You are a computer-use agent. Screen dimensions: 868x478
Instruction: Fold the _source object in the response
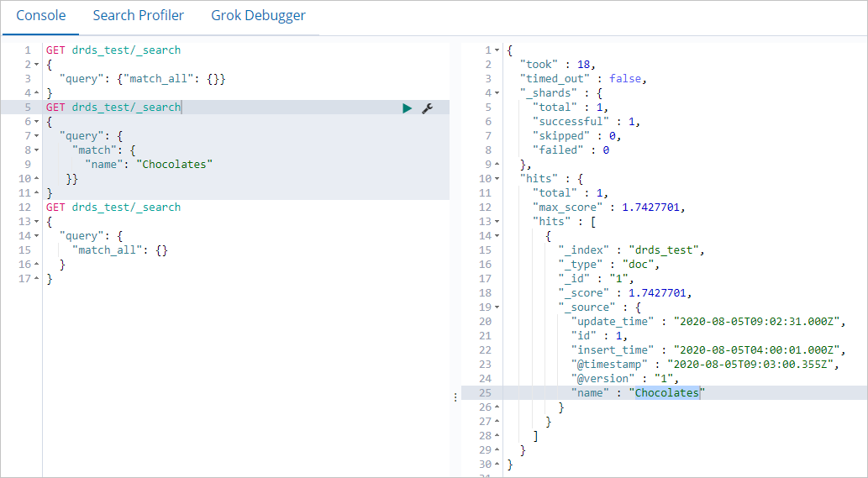click(497, 307)
